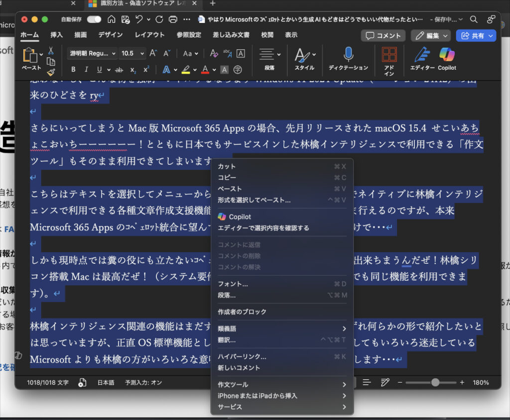Click the Print icon
Image resolution: width=510 pixels, height=420 pixels.
173,19
